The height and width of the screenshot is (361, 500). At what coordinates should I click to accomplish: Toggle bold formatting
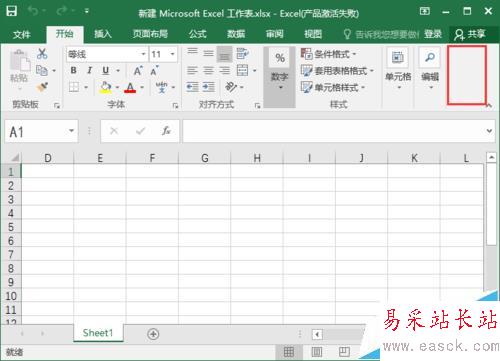(73, 70)
